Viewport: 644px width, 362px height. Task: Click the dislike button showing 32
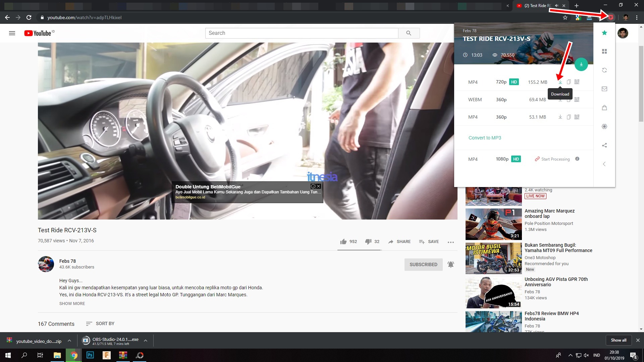(368, 241)
